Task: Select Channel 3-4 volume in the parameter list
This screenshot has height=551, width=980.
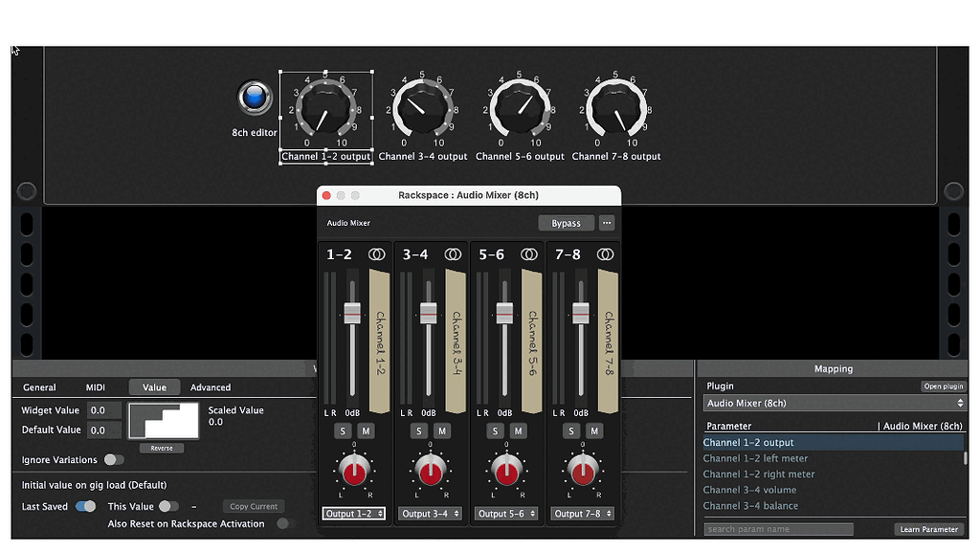Action: (750, 490)
